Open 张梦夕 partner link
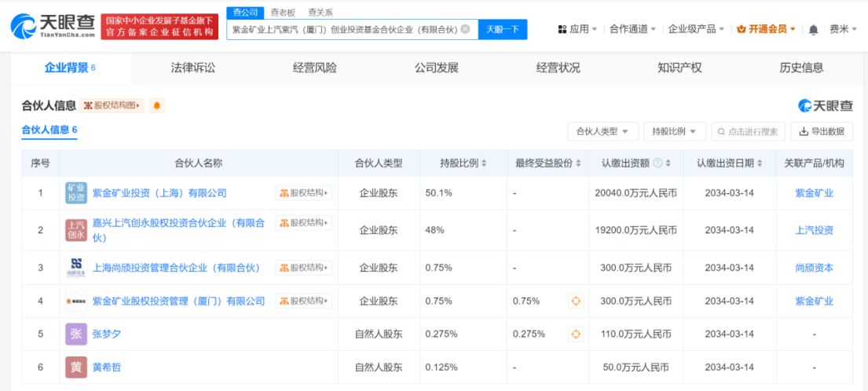The height and width of the screenshot is (391, 868). pyautogui.click(x=106, y=334)
